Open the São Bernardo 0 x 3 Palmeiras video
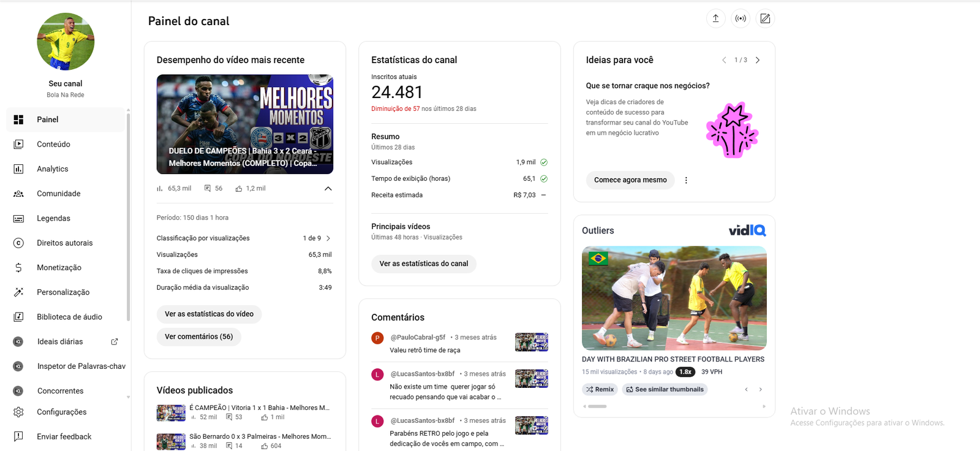The height and width of the screenshot is (451, 980). click(260, 436)
